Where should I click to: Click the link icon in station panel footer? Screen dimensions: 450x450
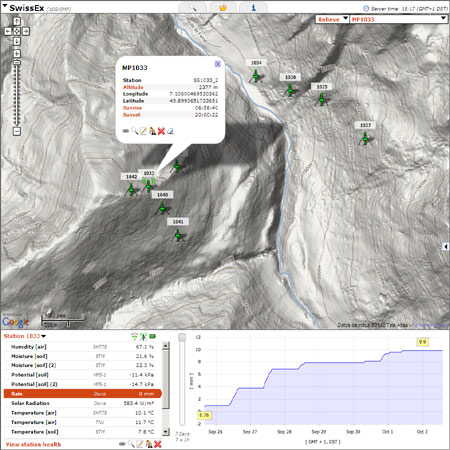tap(122, 444)
